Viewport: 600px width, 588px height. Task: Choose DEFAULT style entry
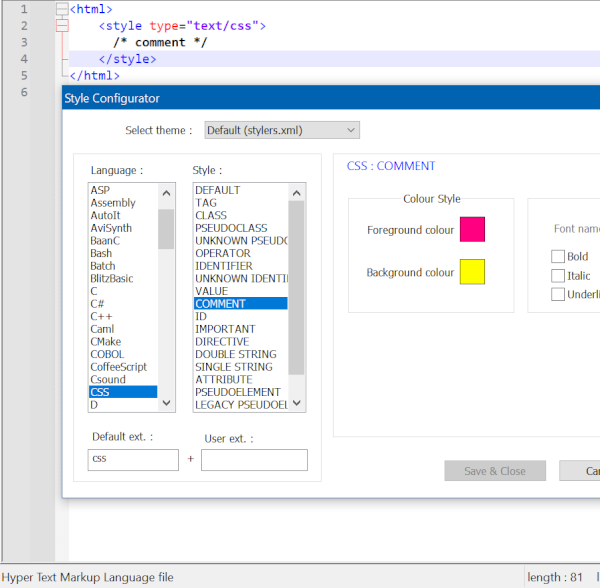241,190
